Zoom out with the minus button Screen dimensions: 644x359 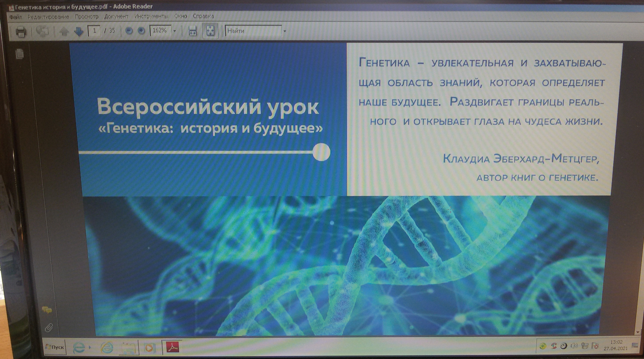[129, 31]
